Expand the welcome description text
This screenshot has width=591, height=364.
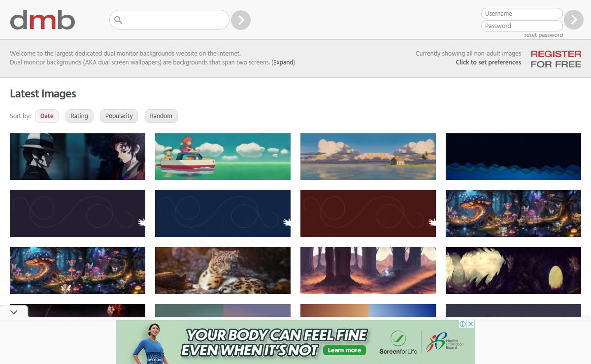(x=283, y=62)
